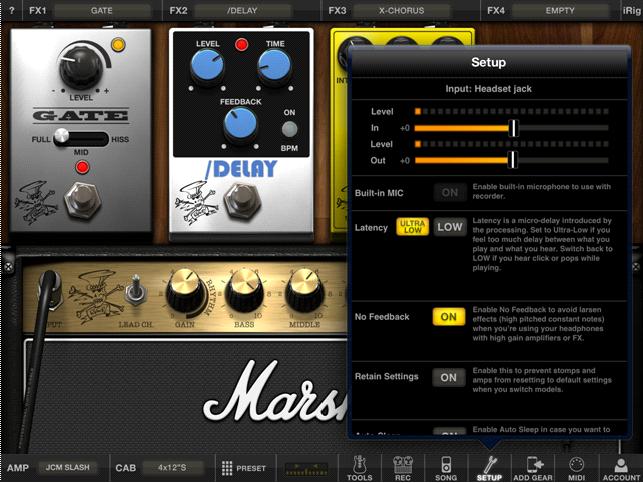Open the REC recorder icon
Screen dimensions: 643x483
coord(402,468)
